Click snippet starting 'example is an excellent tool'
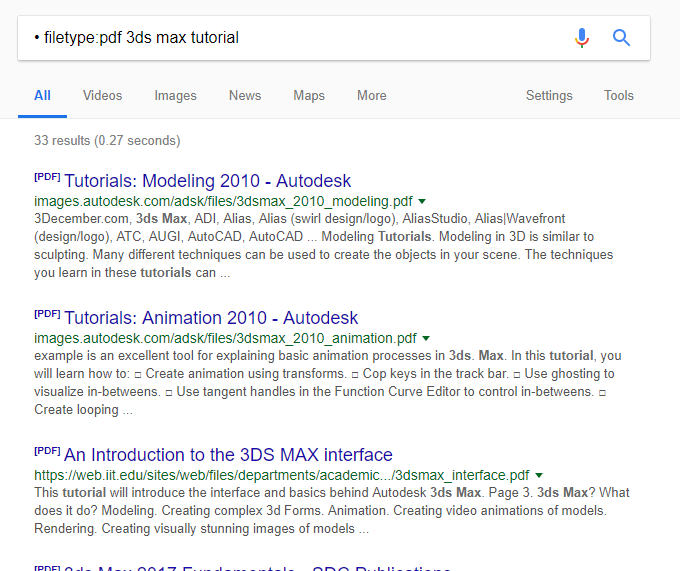The height and width of the screenshot is (571, 680). [x=328, y=382]
